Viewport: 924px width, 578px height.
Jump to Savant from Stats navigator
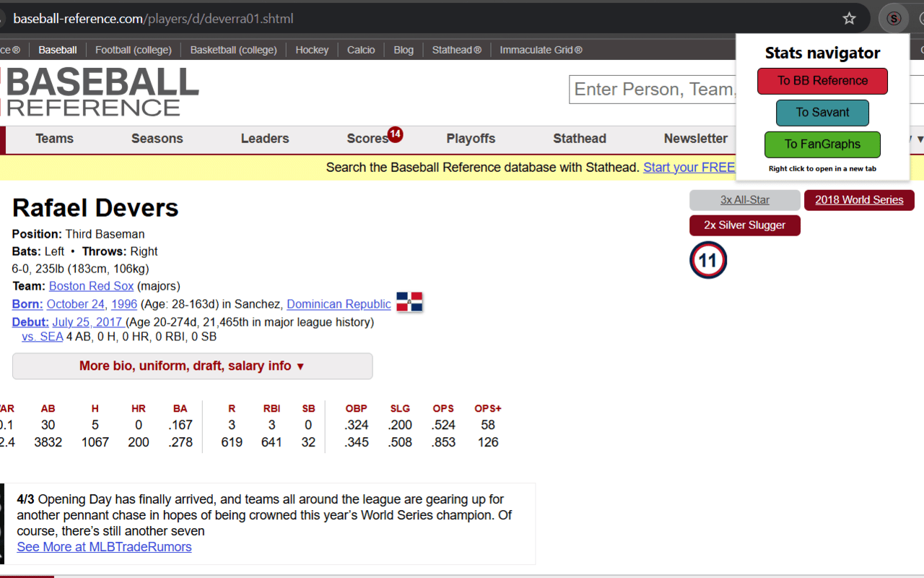coord(822,113)
